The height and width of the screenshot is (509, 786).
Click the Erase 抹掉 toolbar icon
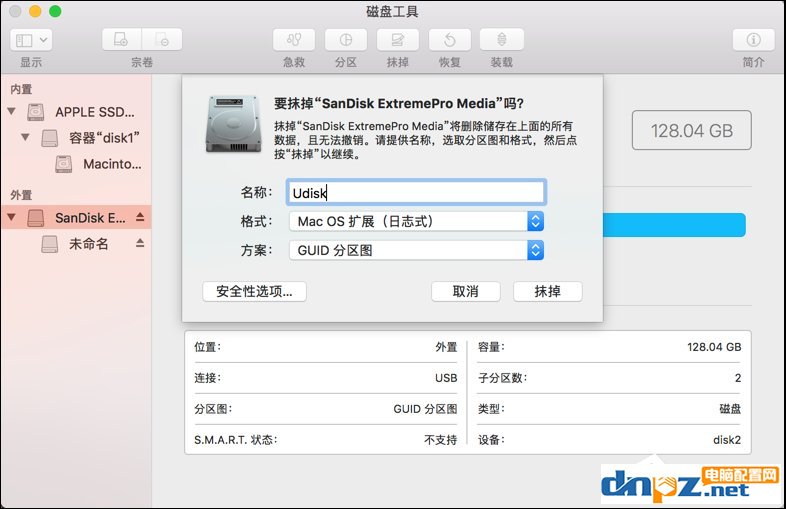398,39
